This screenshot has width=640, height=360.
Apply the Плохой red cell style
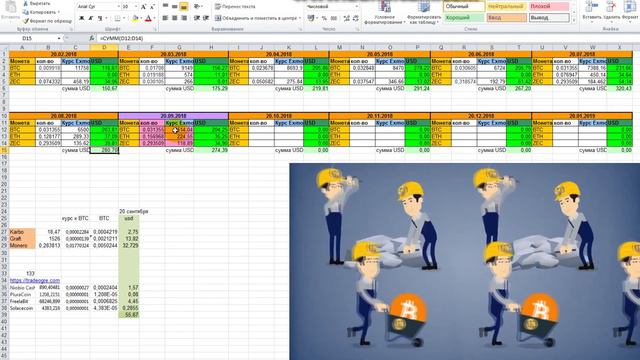point(549,7)
